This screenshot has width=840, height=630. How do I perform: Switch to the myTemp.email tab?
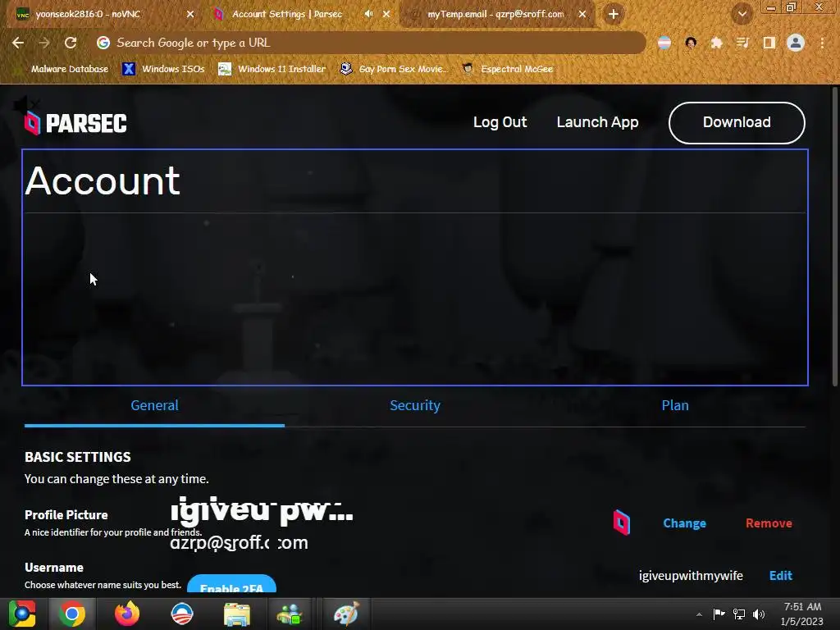tap(496, 14)
